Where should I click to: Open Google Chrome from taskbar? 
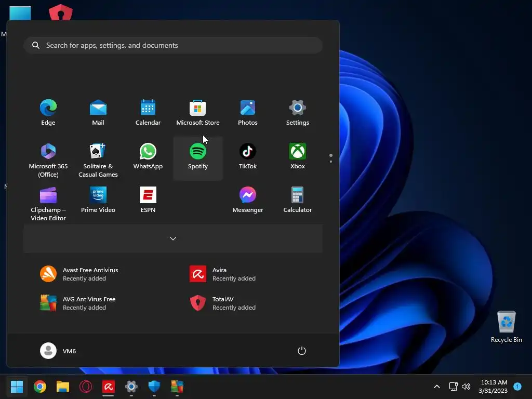point(40,387)
